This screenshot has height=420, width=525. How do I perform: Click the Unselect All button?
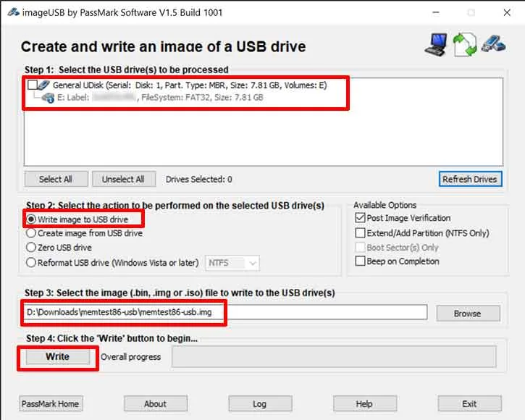coord(124,179)
